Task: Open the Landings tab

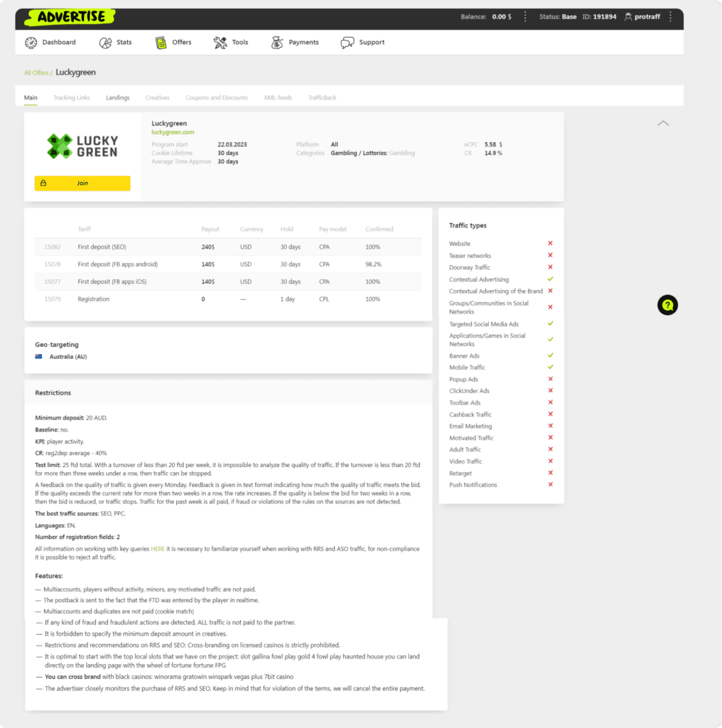Action: tap(117, 98)
